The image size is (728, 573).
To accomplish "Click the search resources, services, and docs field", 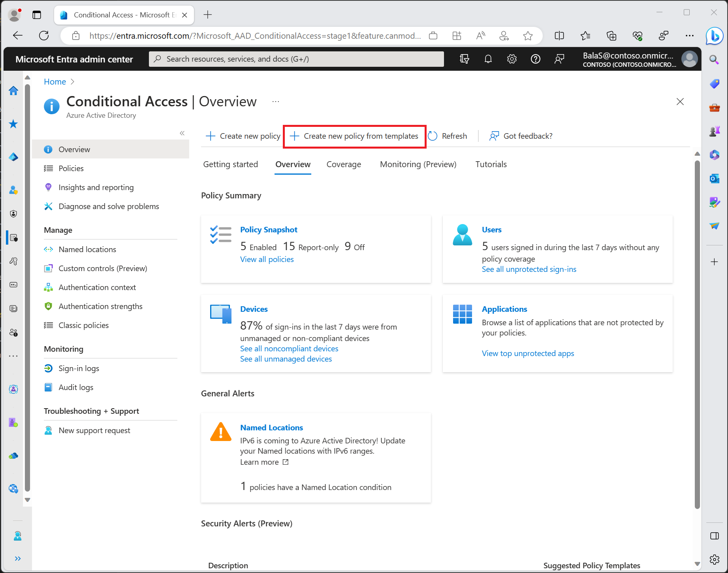I will click(296, 58).
